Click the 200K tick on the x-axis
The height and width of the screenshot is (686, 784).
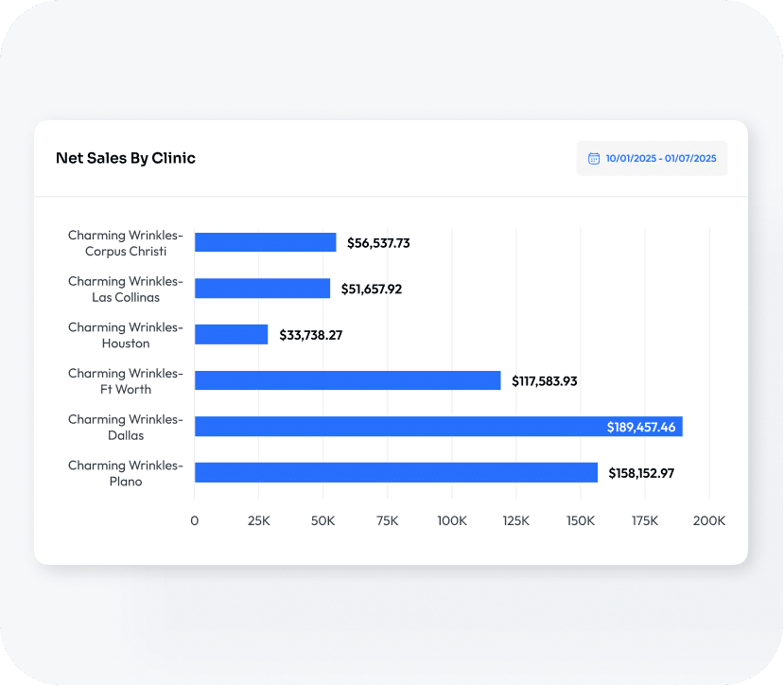coord(708,520)
